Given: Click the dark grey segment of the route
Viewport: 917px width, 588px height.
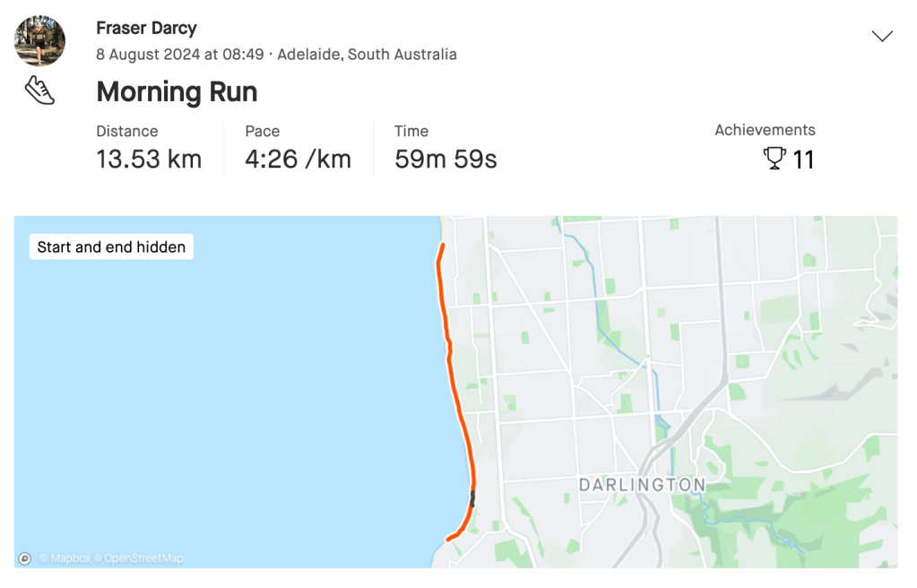Looking at the screenshot, I should (472, 498).
